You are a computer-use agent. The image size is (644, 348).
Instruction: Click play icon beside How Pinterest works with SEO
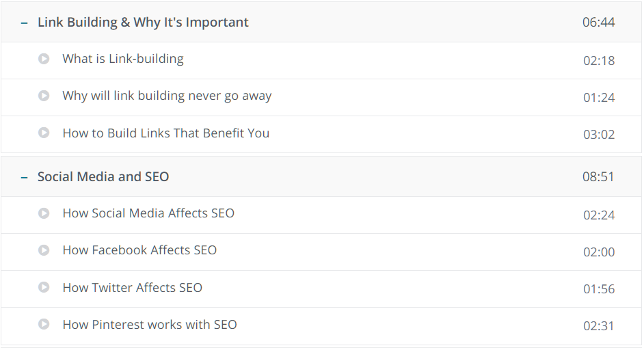pyautogui.click(x=44, y=324)
